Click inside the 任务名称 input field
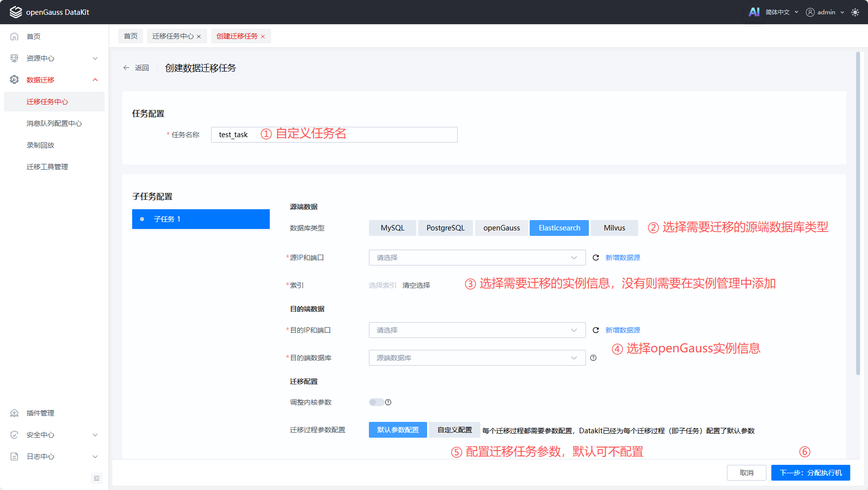 click(334, 135)
